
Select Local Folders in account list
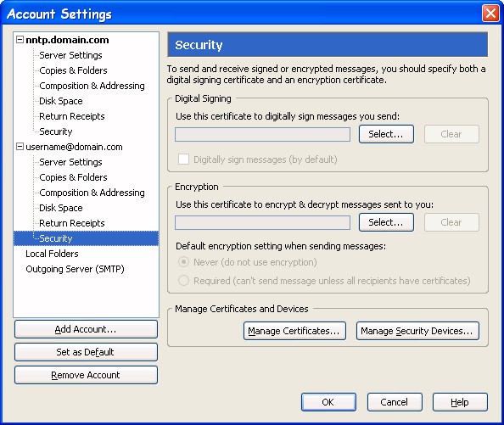[x=52, y=254]
